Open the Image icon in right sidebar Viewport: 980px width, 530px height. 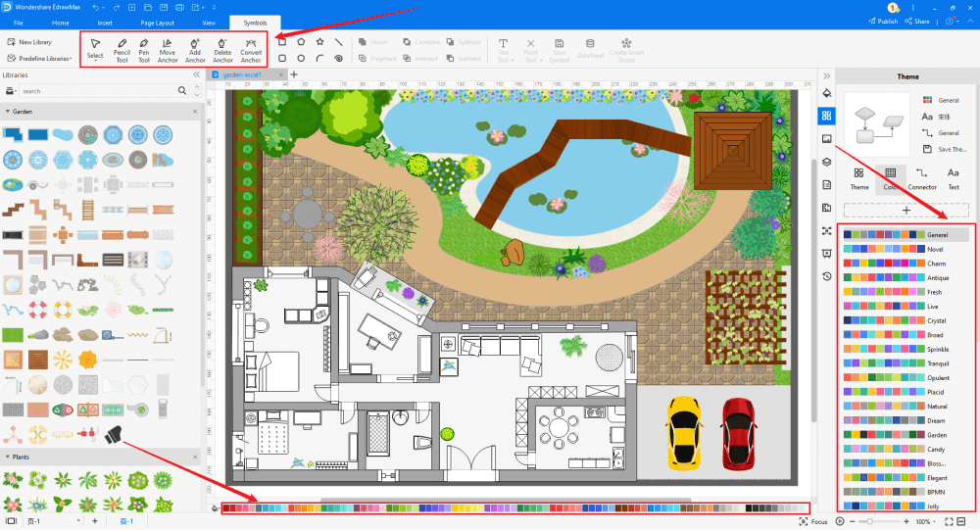tap(827, 139)
